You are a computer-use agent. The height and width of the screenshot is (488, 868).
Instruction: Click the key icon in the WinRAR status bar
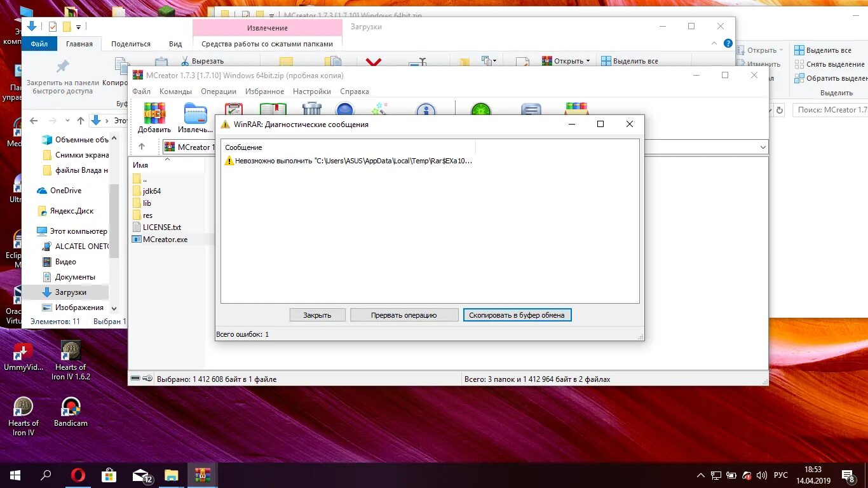[x=147, y=379]
